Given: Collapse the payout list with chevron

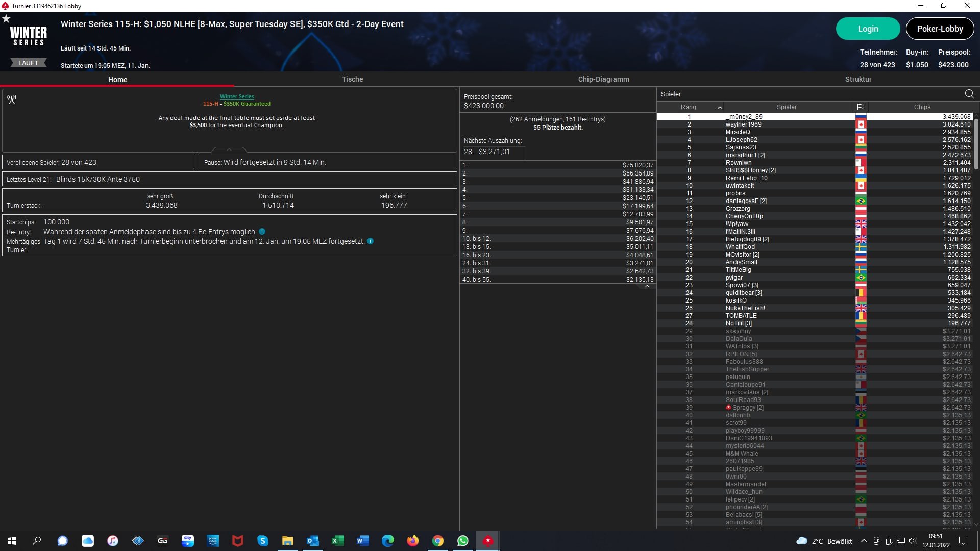Looking at the screenshot, I should (x=647, y=287).
